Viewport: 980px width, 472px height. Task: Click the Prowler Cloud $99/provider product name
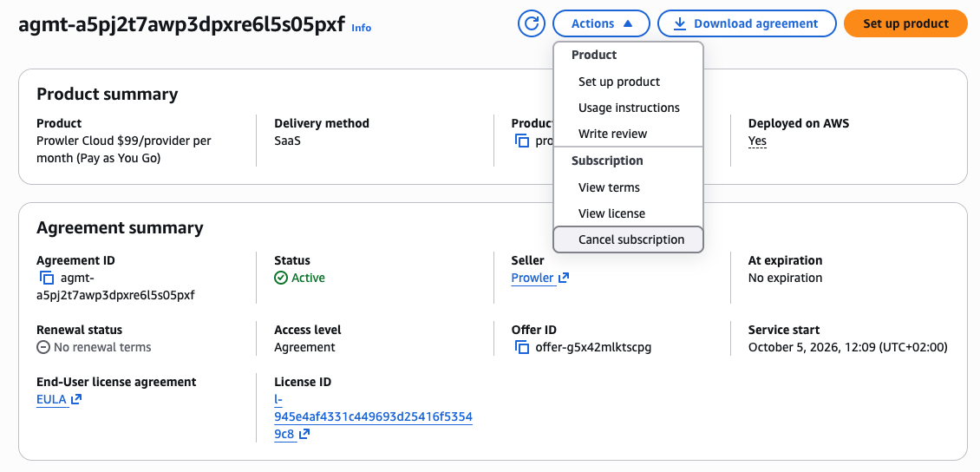[x=124, y=149]
